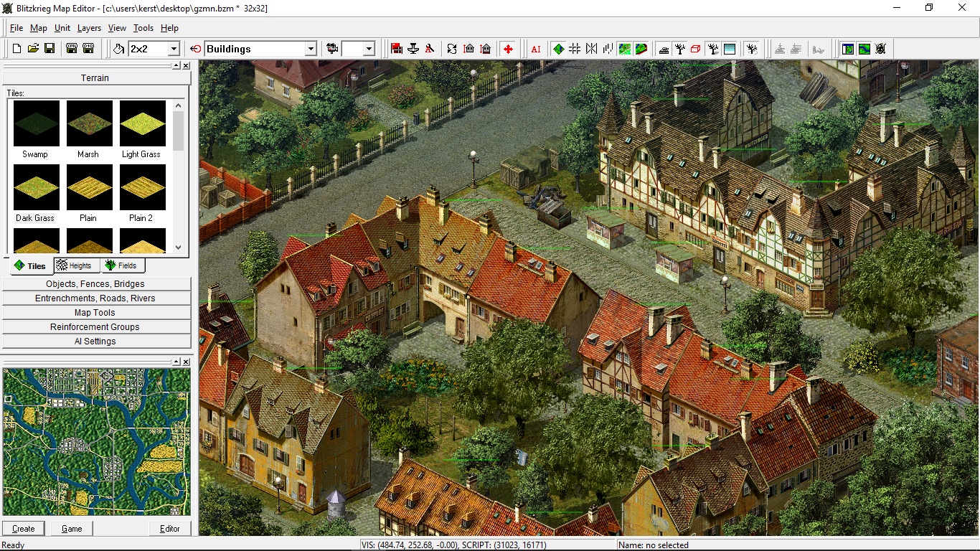Open the View menu
The width and height of the screenshot is (980, 551).
[x=117, y=28]
